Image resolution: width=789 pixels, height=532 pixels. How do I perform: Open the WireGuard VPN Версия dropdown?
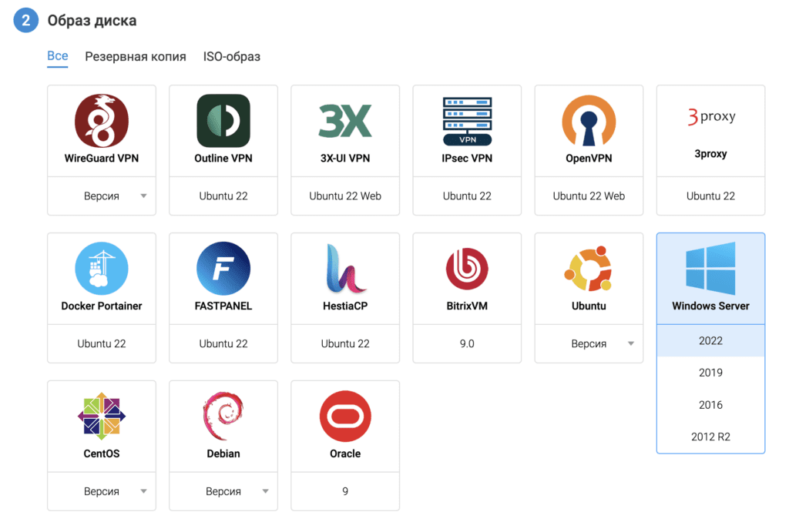(x=102, y=196)
